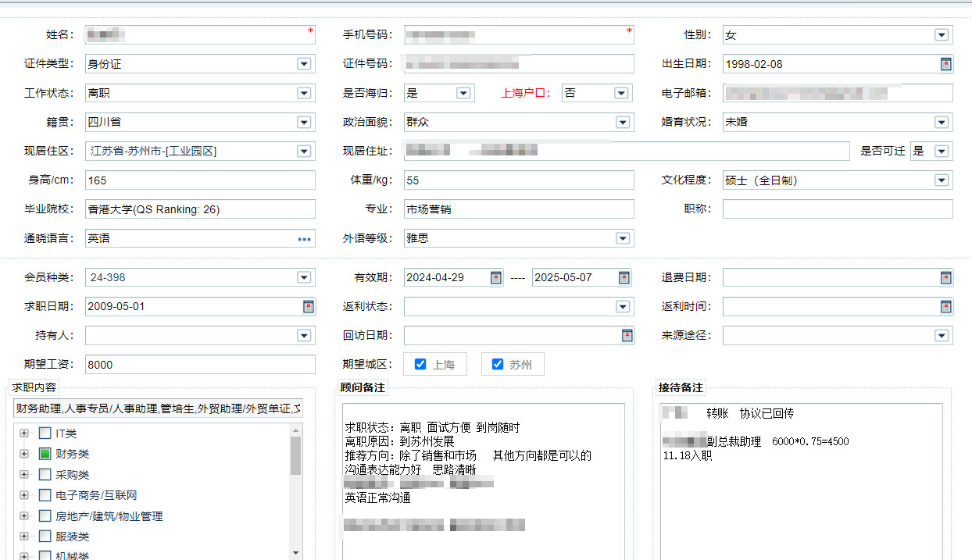Open calendar picker for 出生日期
972x560 pixels.
click(945, 64)
